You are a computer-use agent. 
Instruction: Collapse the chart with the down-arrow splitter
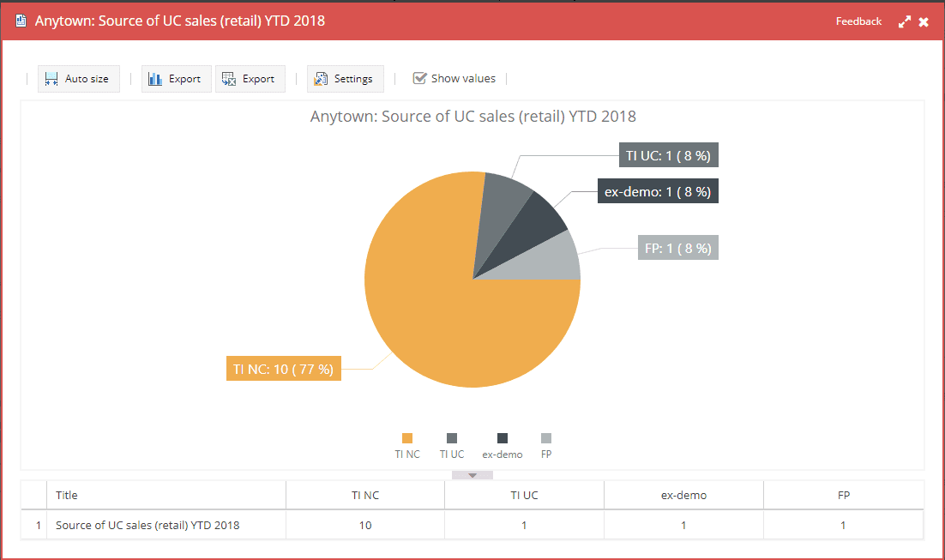tap(472, 474)
